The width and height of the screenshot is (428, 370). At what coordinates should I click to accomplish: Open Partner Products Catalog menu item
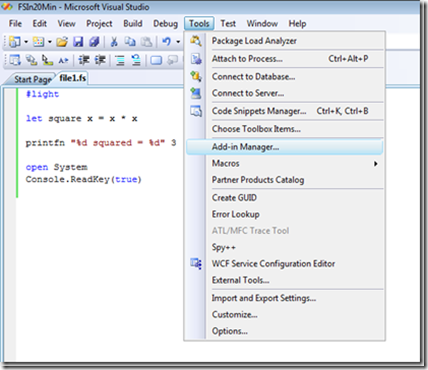(x=285, y=180)
